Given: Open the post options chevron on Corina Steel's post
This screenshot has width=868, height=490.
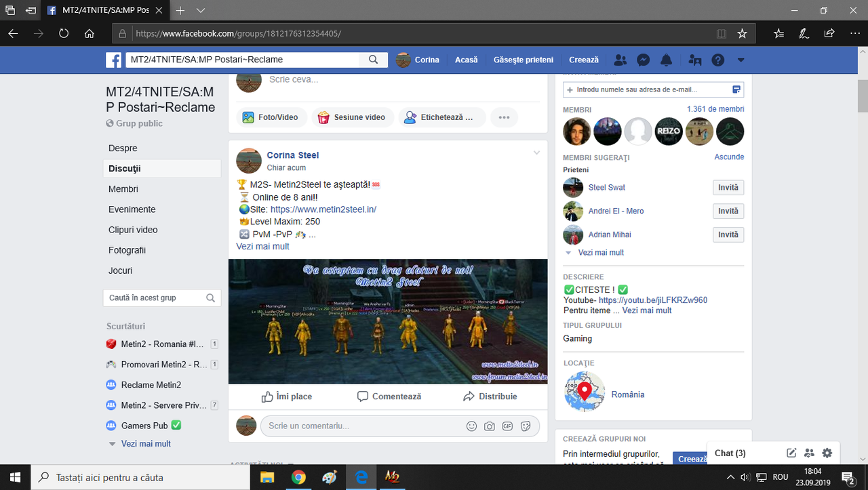Looking at the screenshot, I should pyautogui.click(x=536, y=153).
